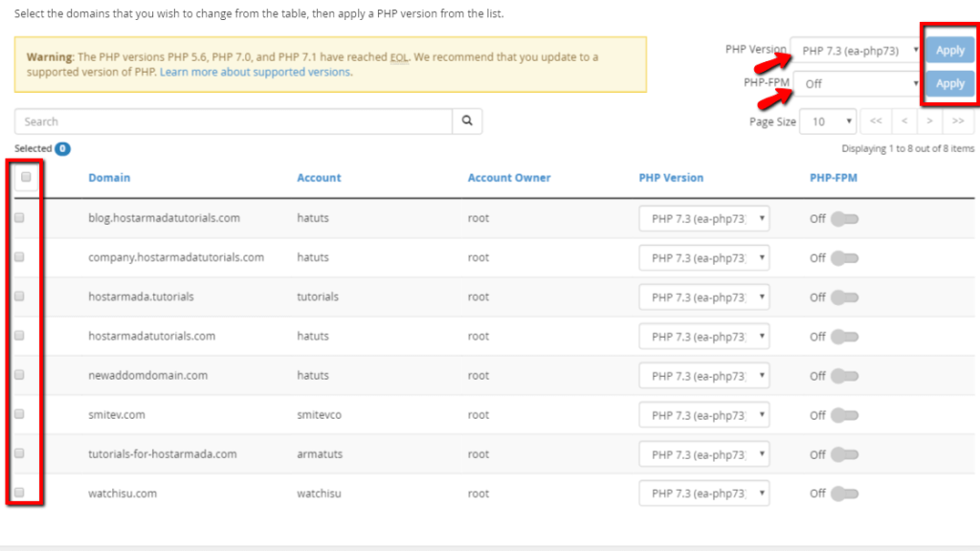Jump to last page with >> button

coord(958,121)
